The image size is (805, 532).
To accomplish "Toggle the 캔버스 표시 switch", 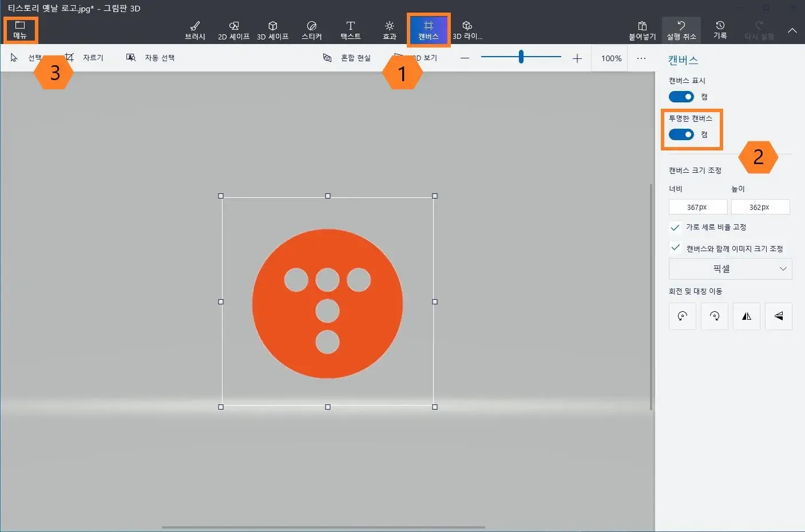I will [681, 97].
